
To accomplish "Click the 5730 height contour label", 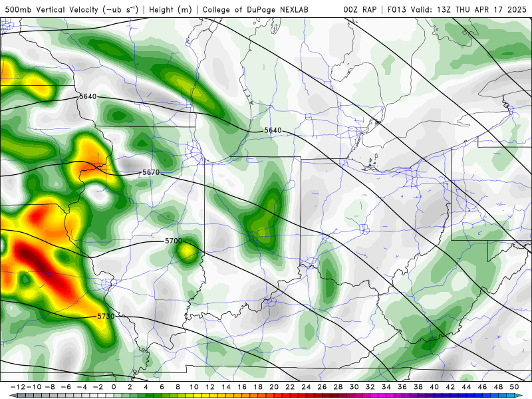I will click(x=106, y=317).
